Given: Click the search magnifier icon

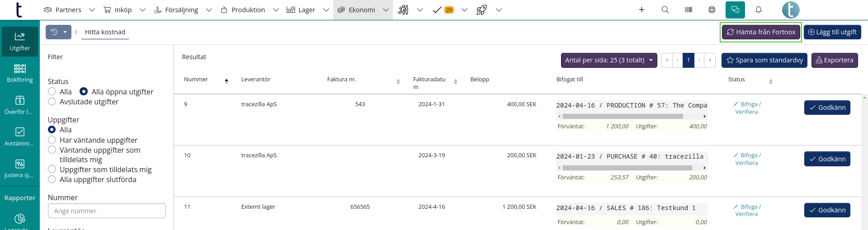Looking at the screenshot, I should [x=665, y=10].
